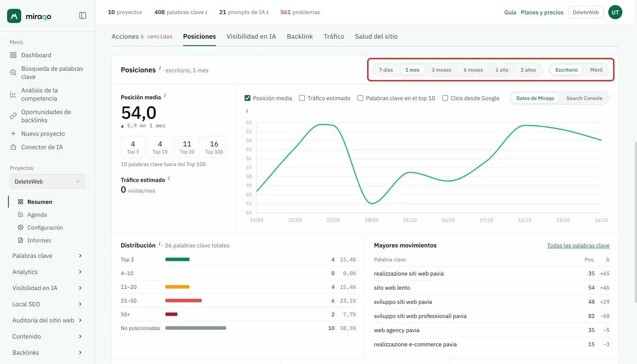Screen dimensions: 637x364
Task: Expand the Local SEO section
Action: (47, 304)
